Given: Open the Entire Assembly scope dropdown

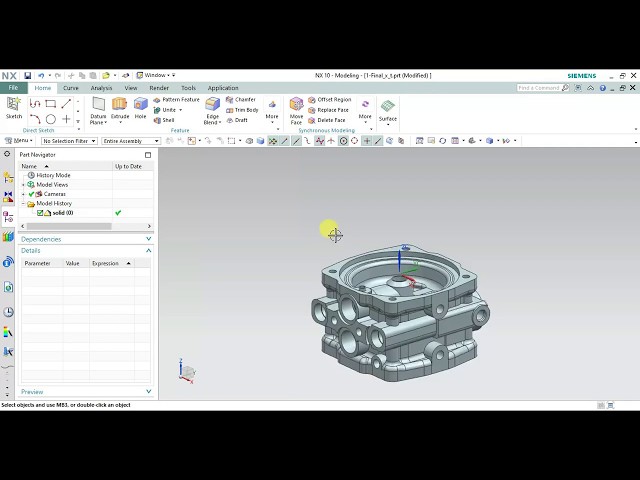Looking at the screenshot, I should coord(131,141).
